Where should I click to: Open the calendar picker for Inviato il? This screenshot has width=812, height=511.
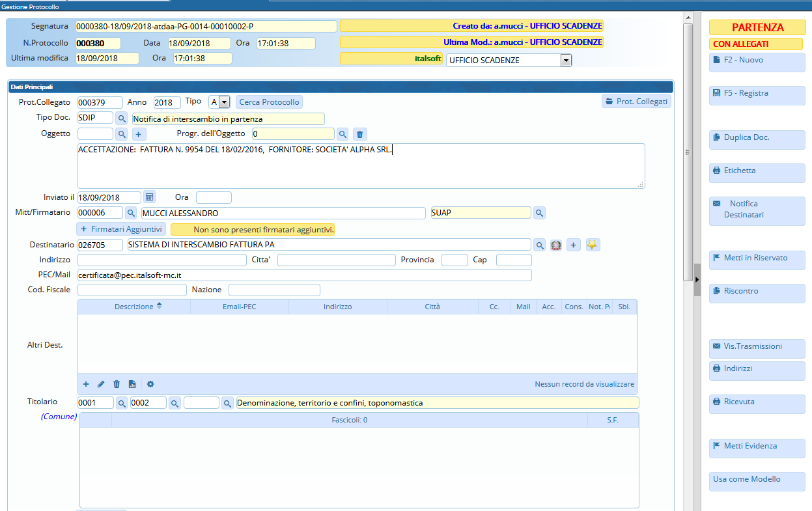149,197
